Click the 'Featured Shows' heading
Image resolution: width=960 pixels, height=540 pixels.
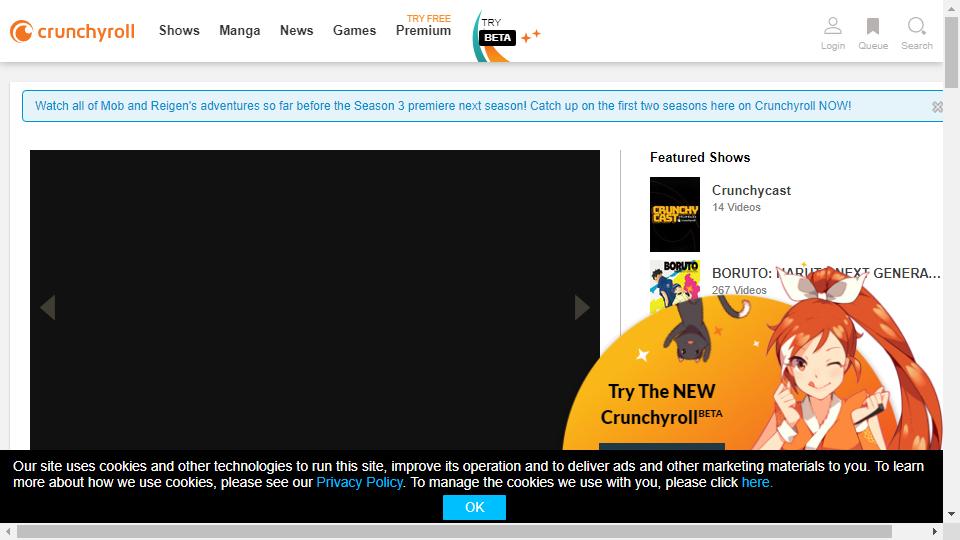click(700, 157)
